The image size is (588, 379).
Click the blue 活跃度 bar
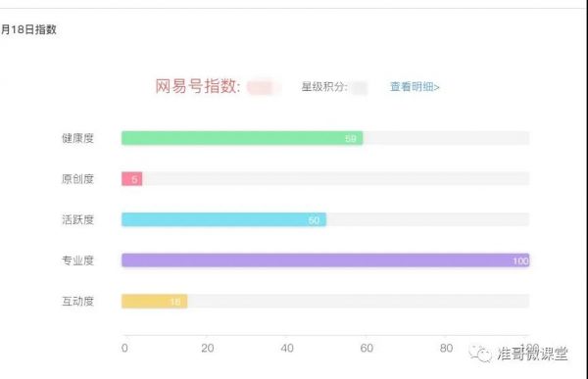pyautogui.click(x=223, y=219)
